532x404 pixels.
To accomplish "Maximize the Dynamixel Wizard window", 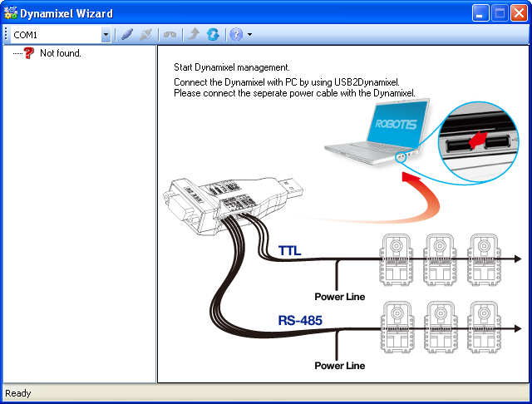I will coord(500,13).
